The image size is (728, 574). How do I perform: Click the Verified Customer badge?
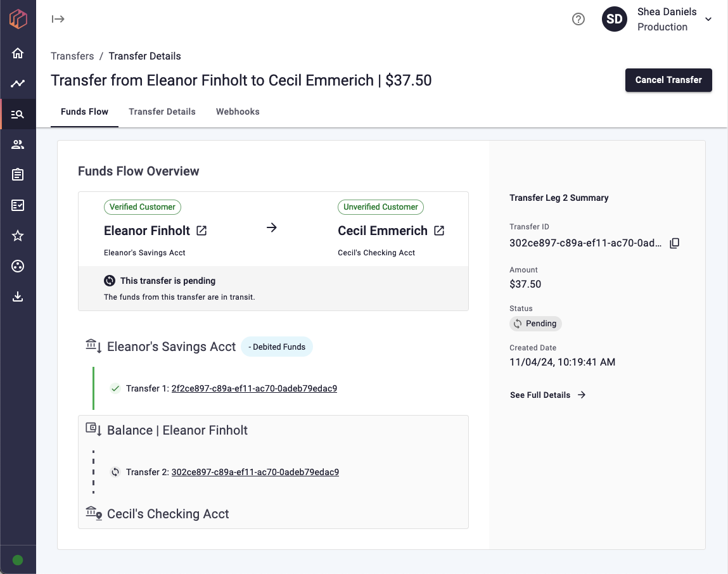(x=143, y=207)
